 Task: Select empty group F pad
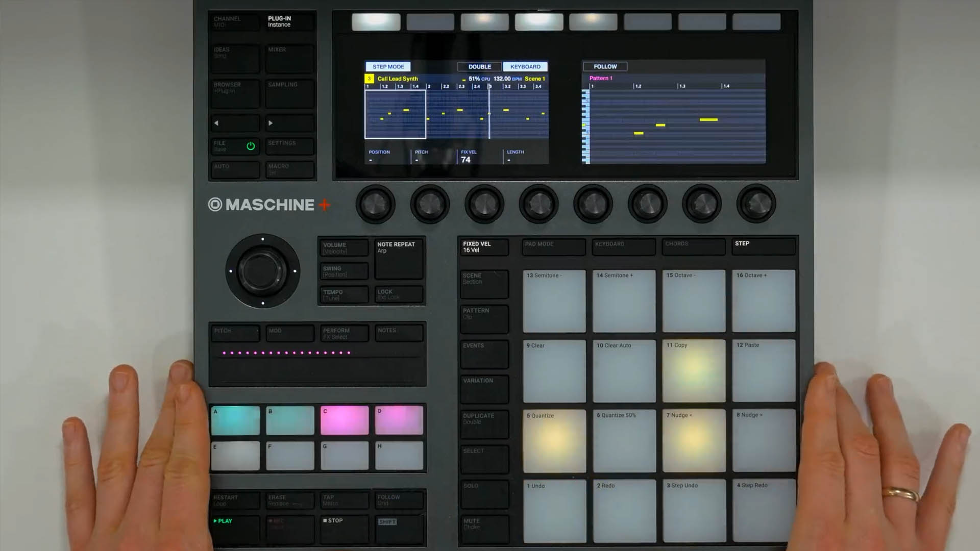pos(290,456)
